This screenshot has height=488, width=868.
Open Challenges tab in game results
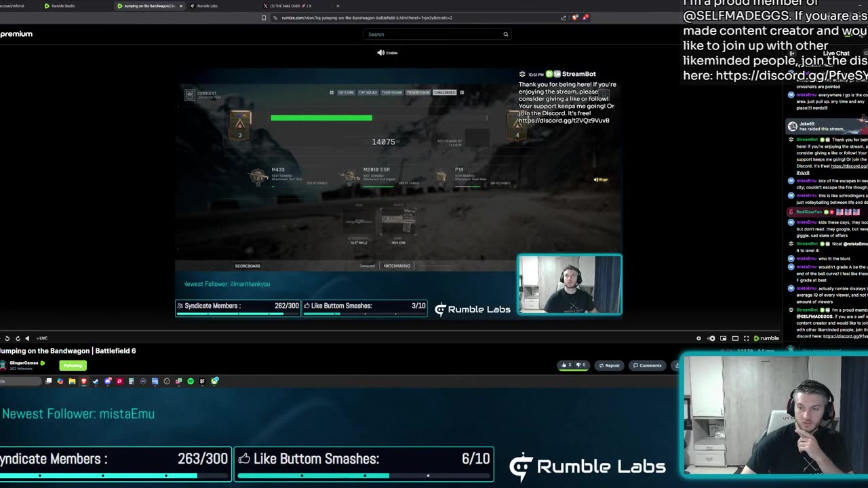[444, 92]
